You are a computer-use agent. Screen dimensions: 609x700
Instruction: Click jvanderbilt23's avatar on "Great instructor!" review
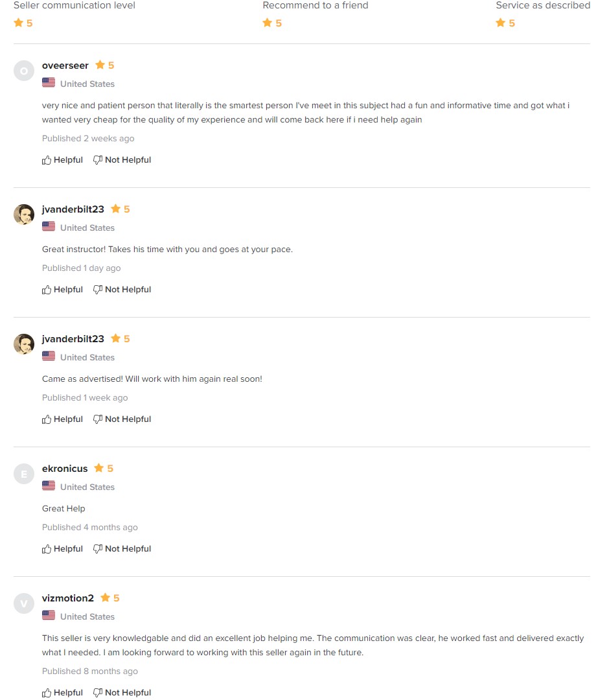24,215
